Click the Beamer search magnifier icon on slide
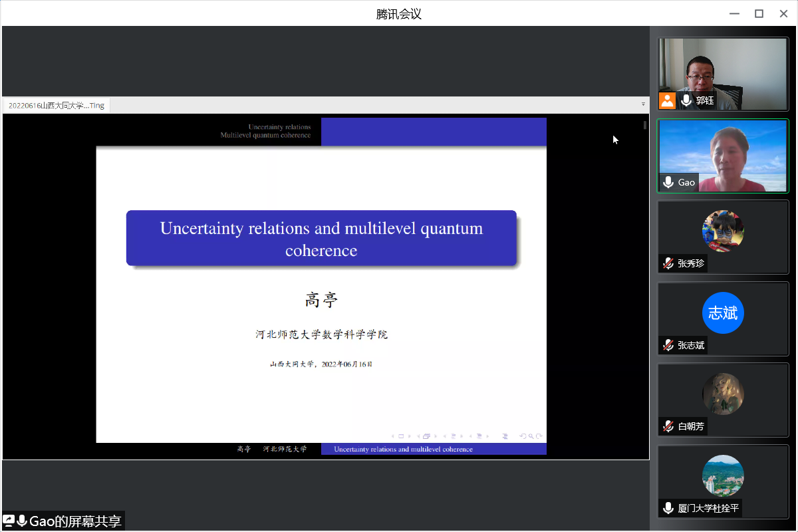Viewport: 798px width, 532px height. (531, 436)
